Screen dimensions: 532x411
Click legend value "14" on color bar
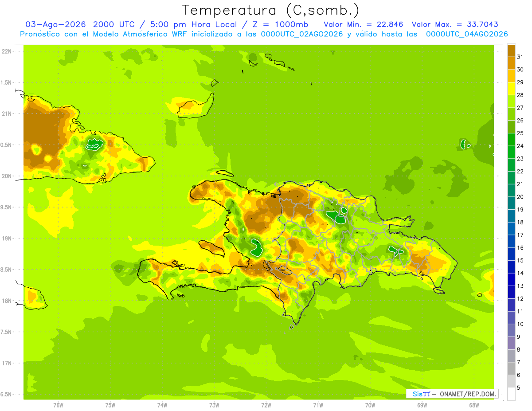pyautogui.click(x=520, y=273)
